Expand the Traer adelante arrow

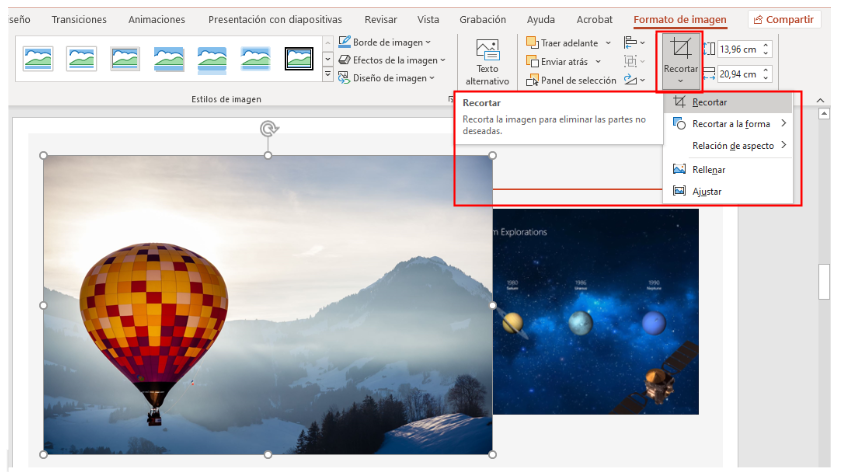[x=608, y=43]
